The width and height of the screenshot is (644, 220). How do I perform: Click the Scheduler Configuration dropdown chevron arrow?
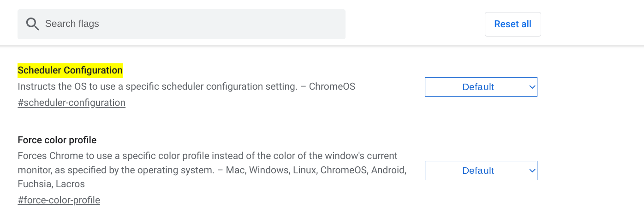[x=532, y=87]
